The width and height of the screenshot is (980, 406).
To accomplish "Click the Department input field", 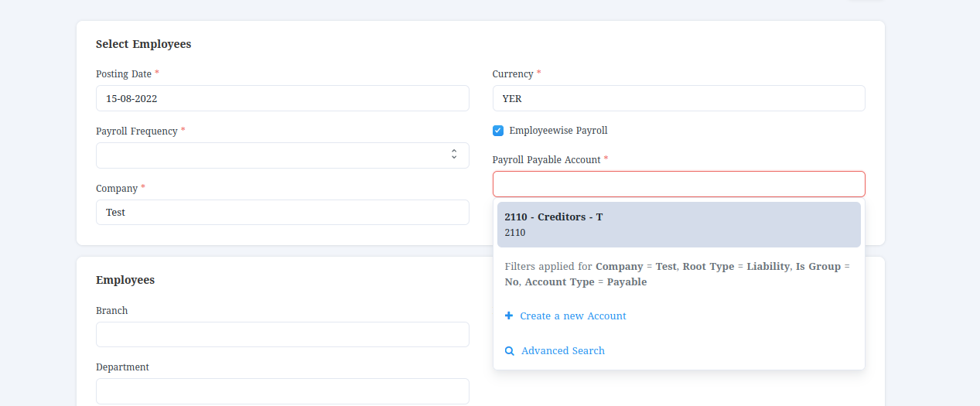I will [282, 391].
